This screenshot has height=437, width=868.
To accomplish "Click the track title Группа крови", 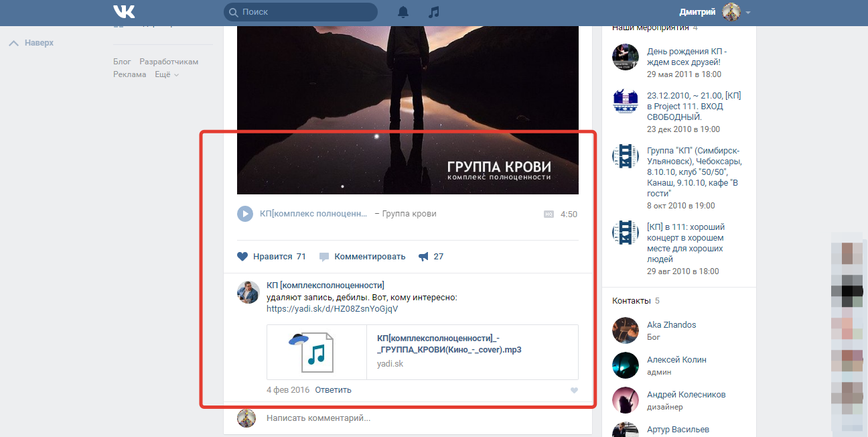I will [x=409, y=214].
